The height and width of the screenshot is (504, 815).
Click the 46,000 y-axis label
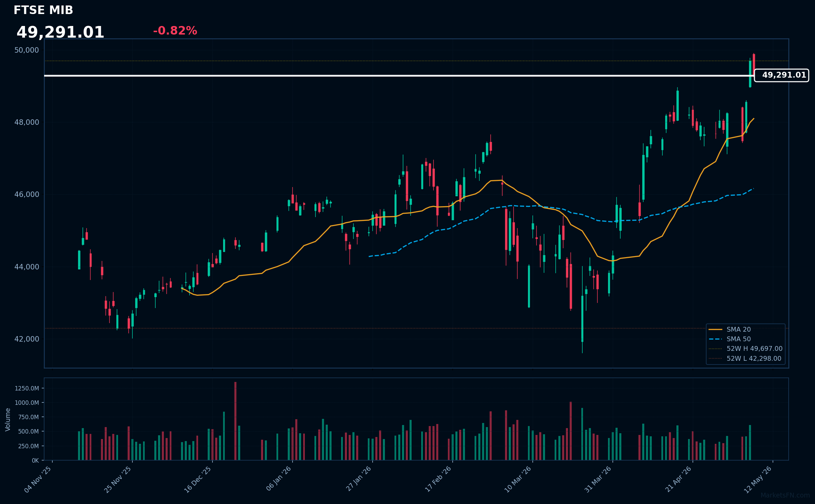click(27, 194)
